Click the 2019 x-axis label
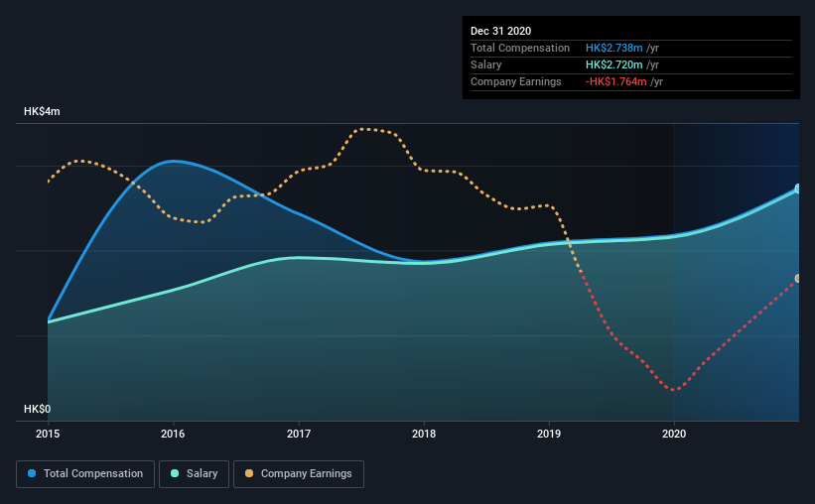815x504 pixels. point(549,434)
